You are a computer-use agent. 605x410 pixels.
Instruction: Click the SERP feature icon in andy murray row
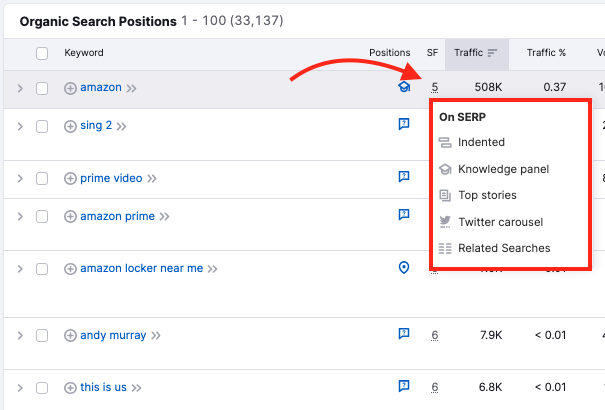[404, 333]
